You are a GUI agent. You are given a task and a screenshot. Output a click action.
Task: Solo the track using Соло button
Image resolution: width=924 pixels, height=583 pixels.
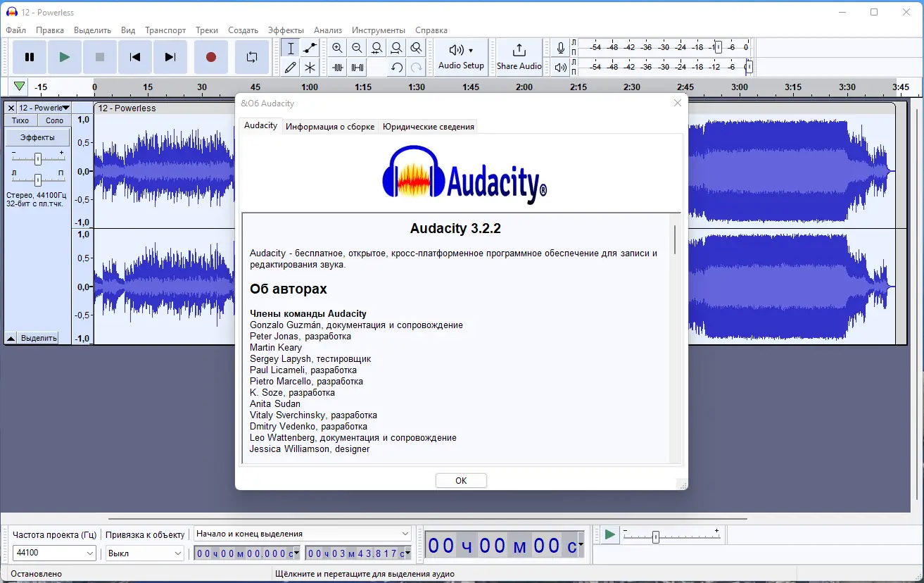tap(53, 120)
